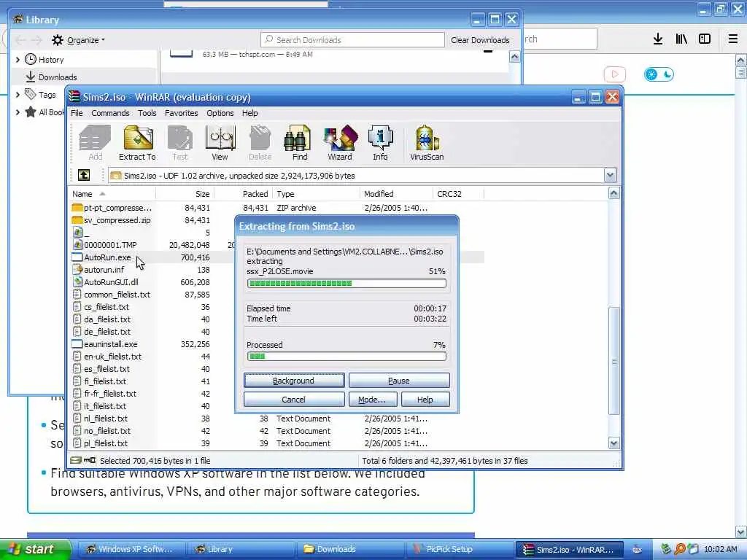Open the Firefox hamburger menu
747x560 pixels.
point(733,39)
